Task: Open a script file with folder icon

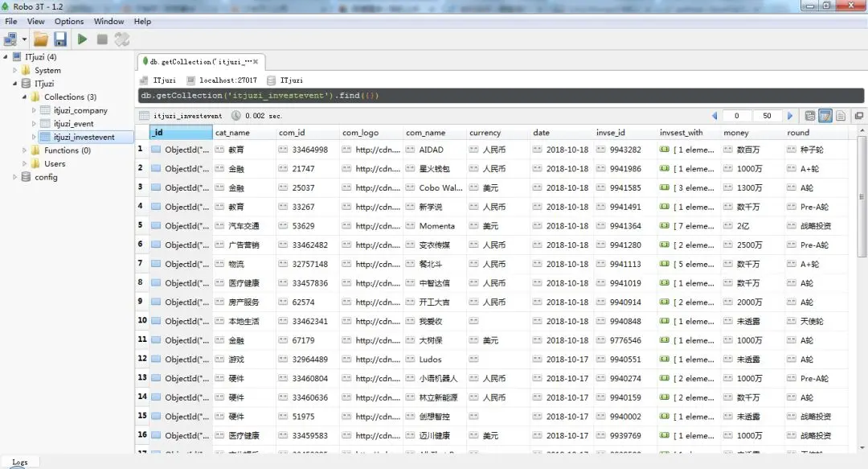Action: (41, 39)
